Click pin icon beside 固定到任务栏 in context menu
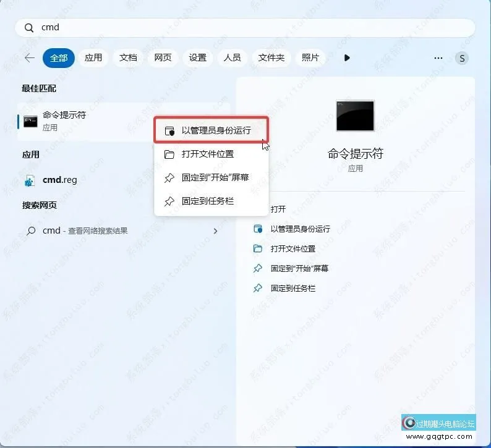Screen dimensions: 491x448 pos(169,201)
